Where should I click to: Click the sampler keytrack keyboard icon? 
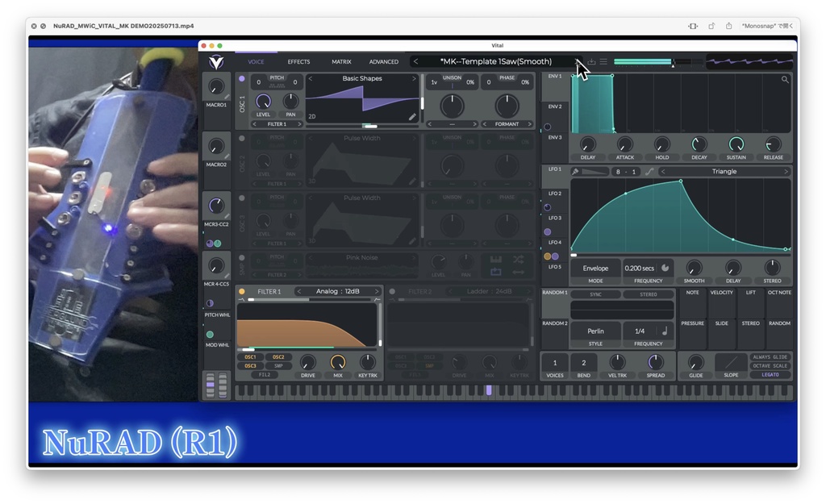pos(496,260)
